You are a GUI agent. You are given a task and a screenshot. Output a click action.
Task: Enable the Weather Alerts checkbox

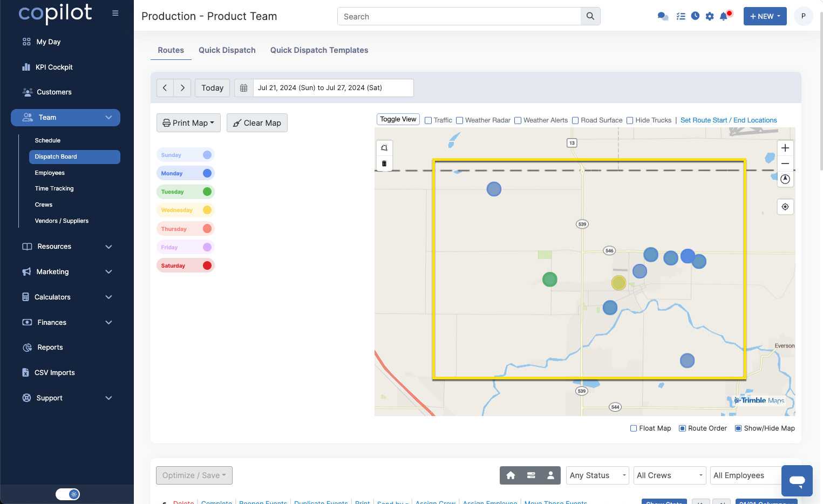(518, 120)
